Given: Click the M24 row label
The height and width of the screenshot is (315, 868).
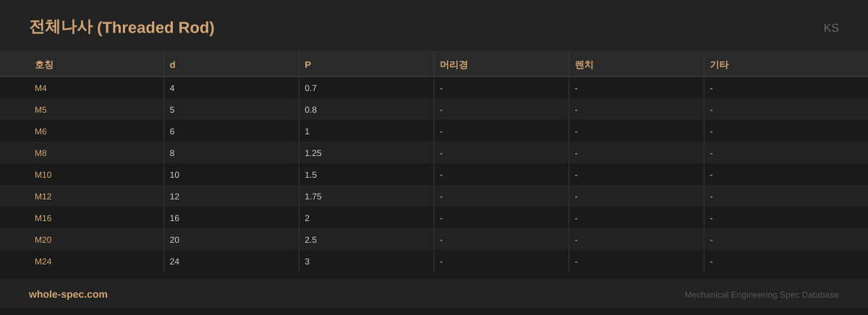Looking at the screenshot, I should tap(43, 262).
